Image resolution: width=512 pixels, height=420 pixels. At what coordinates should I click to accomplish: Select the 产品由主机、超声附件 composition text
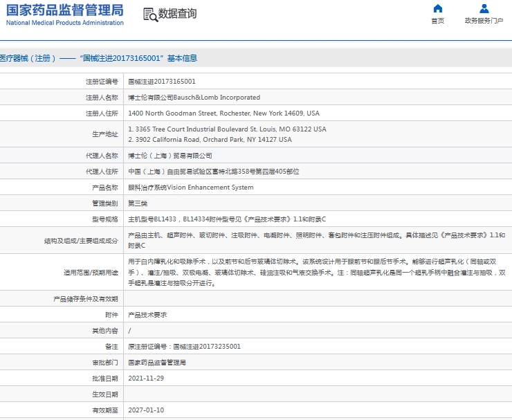316,240
